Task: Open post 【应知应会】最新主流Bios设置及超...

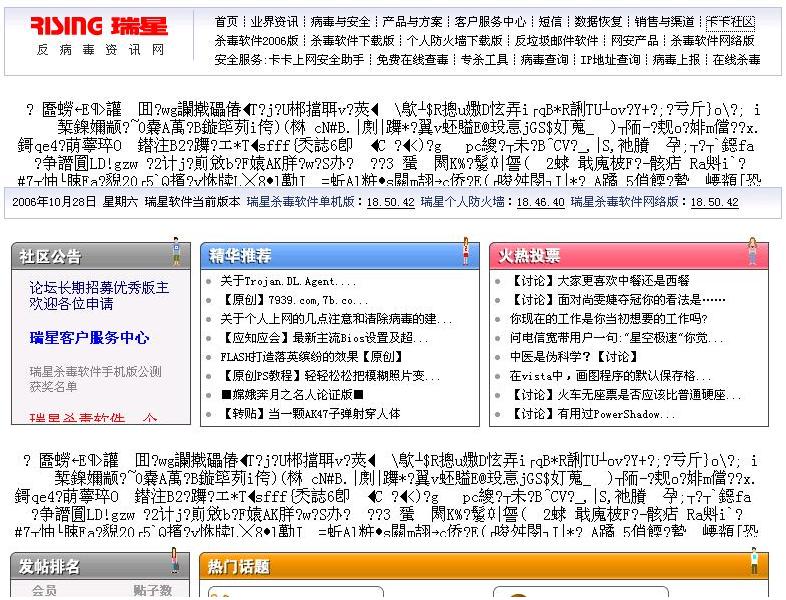Action: pyautogui.click(x=324, y=338)
